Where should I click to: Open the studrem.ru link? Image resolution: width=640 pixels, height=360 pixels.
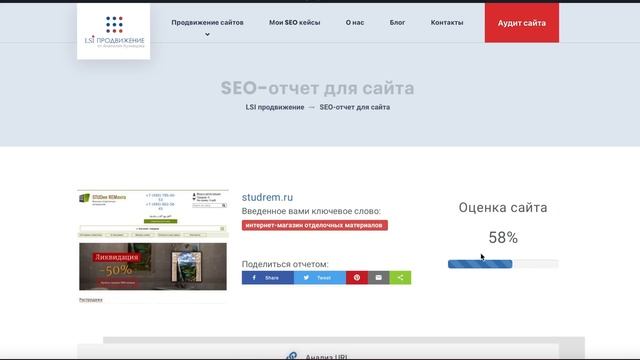point(267,197)
